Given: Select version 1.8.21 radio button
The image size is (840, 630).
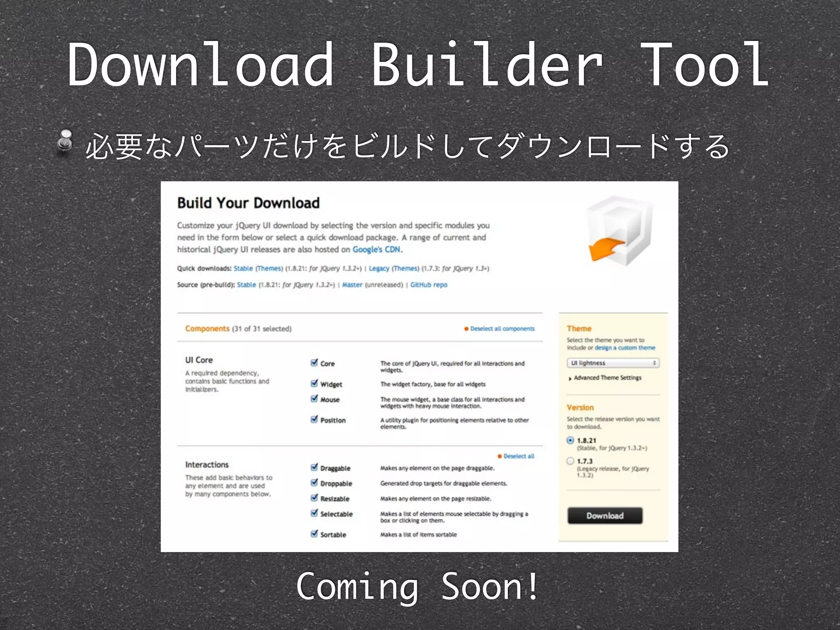Looking at the screenshot, I should 570,441.
